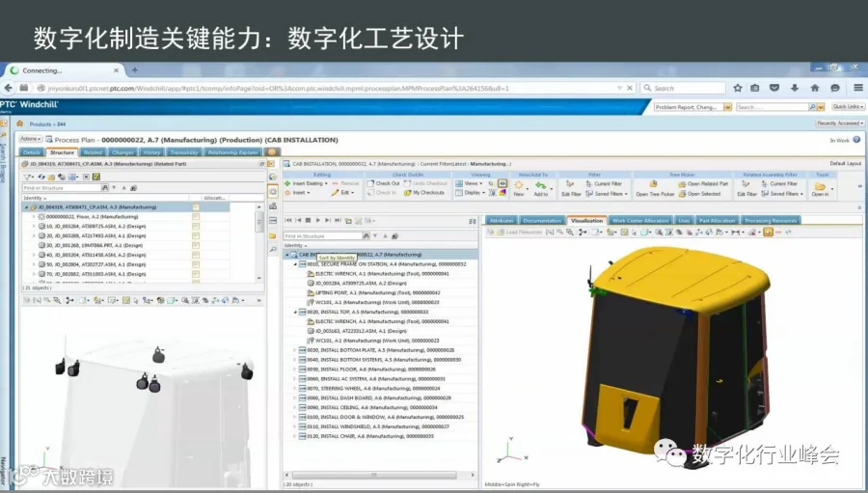Click the search magnifier beside Windchill search box
The width and height of the screenshot is (868, 493).
click(812, 107)
